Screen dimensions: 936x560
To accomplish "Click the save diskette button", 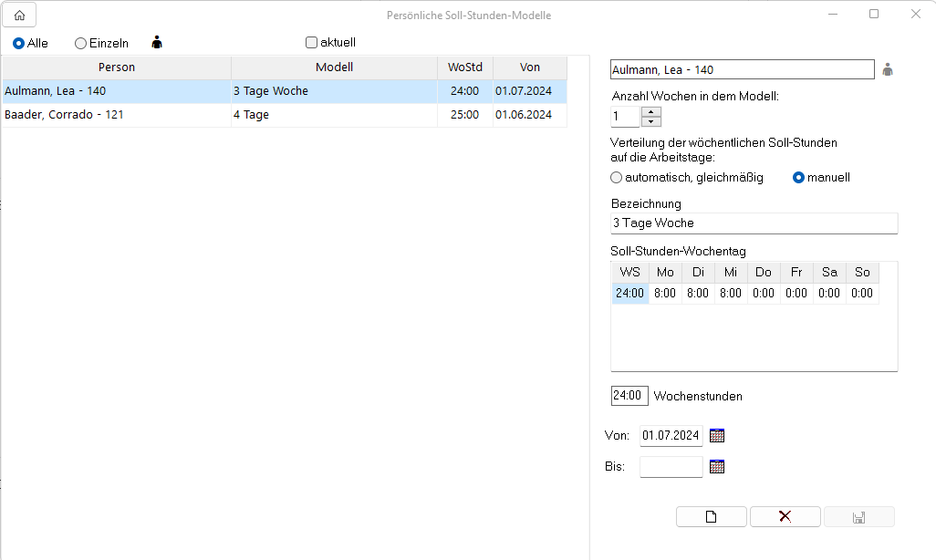I will click(858, 517).
